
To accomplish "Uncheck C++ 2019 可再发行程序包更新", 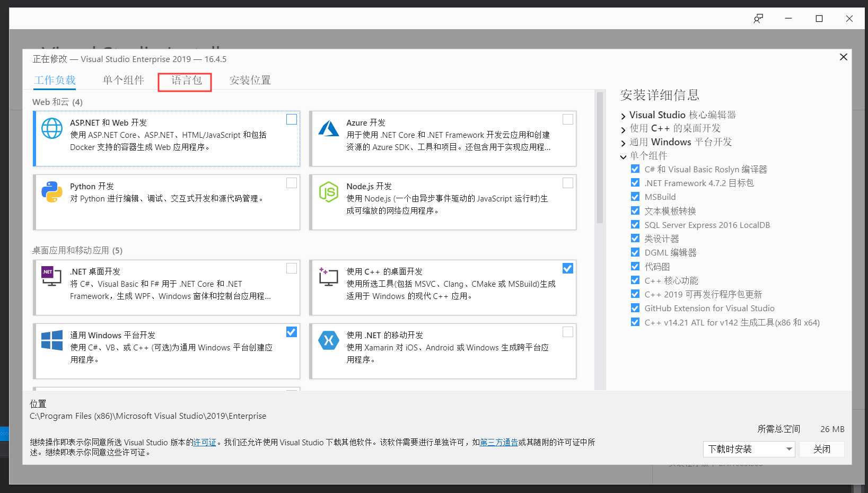I will (x=635, y=294).
